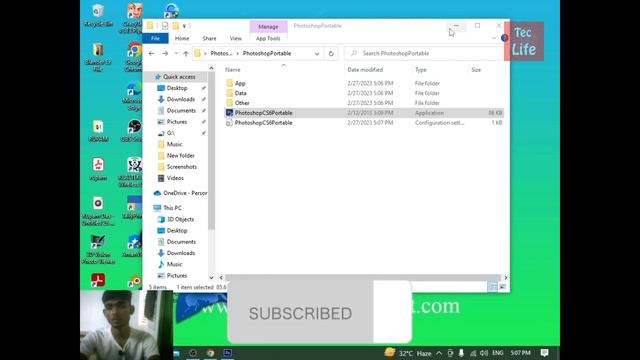This screenshot has width=640, height=360.
Task: Open New folder in the navigation pane
Action: [x=180, y=156]
